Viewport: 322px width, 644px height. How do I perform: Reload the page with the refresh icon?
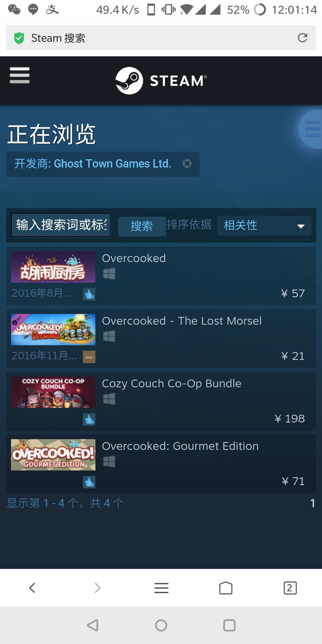[x=302, y=38]
